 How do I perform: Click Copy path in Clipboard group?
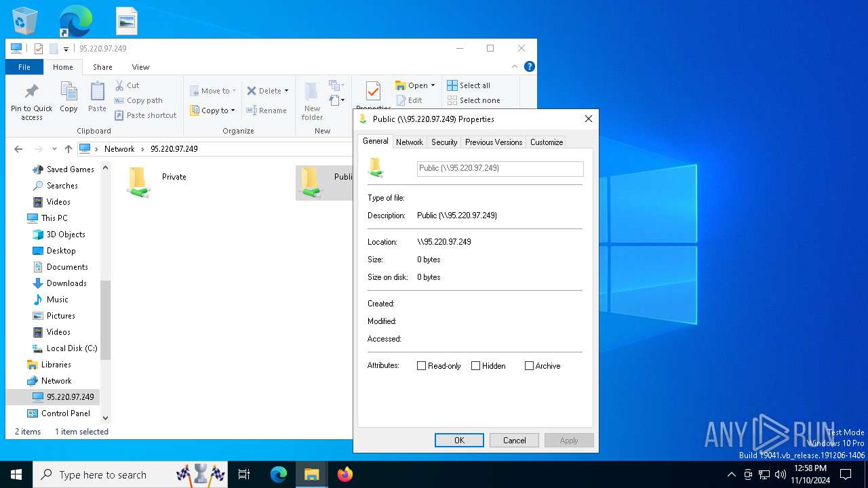pyautogui.click(x=138, y=100)
